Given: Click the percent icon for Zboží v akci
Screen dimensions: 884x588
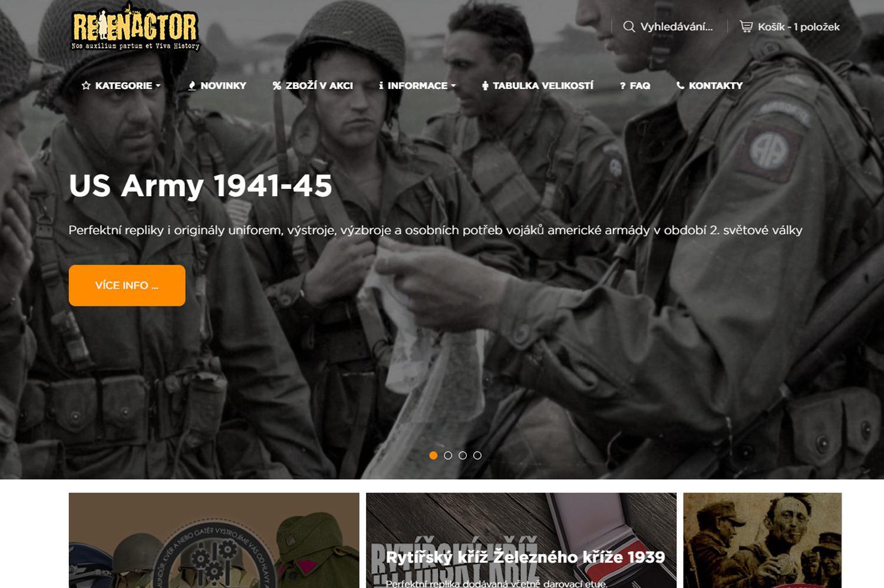Looking at the screenshot, I should click(x=277, y=85).
